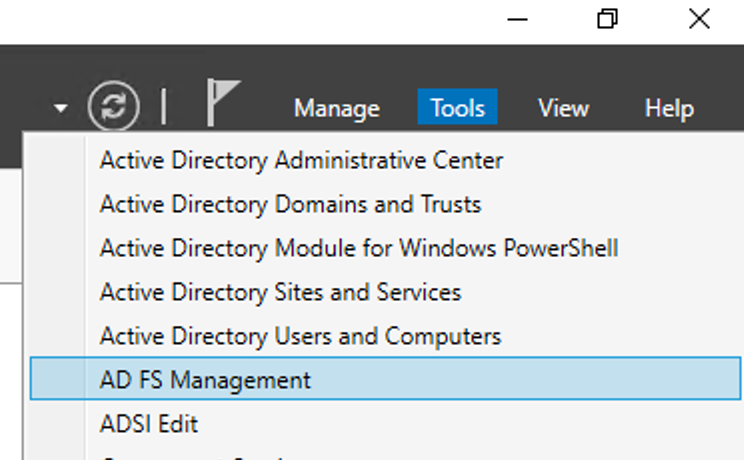Launch Active Directory Administrative Center
This screenshot has height=460, width=744.
tap(385, 160)
